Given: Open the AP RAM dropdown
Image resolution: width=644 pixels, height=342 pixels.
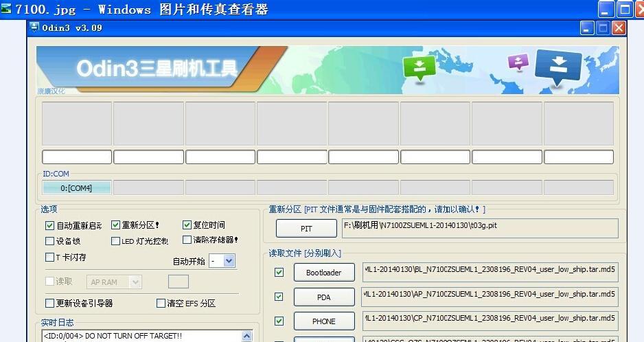Looking at the screenshot, I should tap(135, 282).
